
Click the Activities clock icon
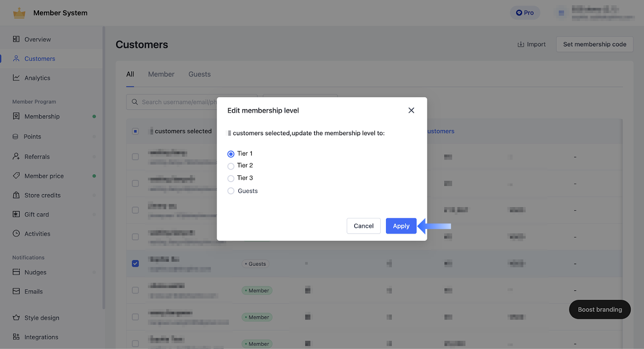16,234
